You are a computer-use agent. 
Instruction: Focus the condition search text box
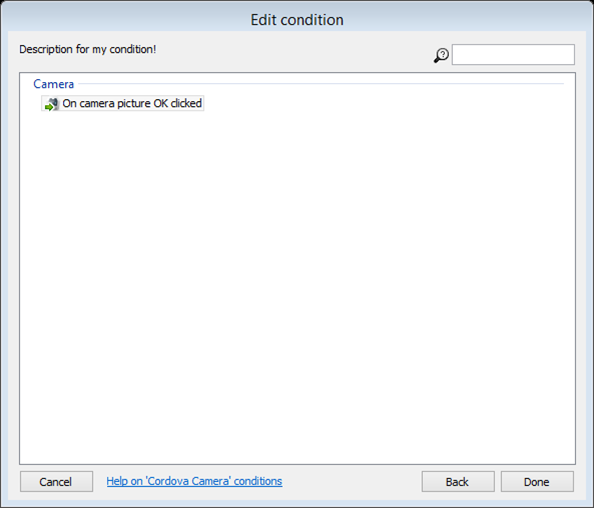513,55
